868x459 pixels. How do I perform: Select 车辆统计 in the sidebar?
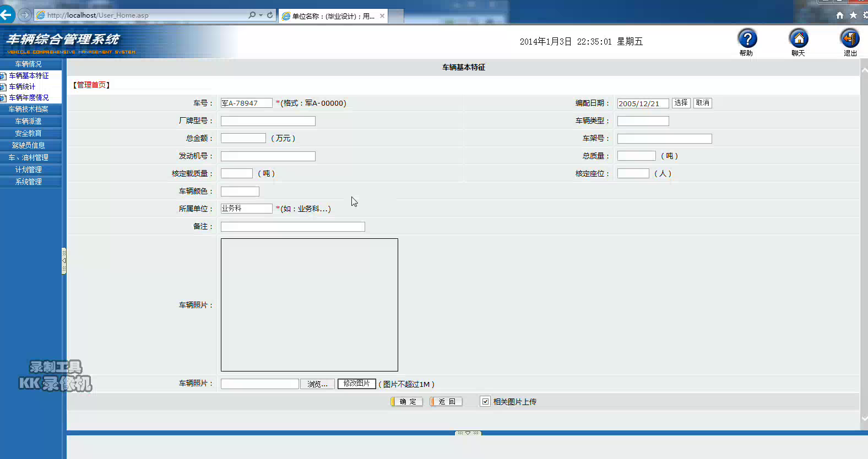tap(22, 86)
